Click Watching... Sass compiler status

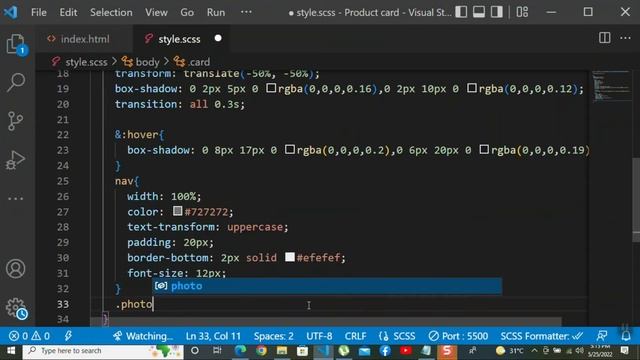(x=143, y=336)
